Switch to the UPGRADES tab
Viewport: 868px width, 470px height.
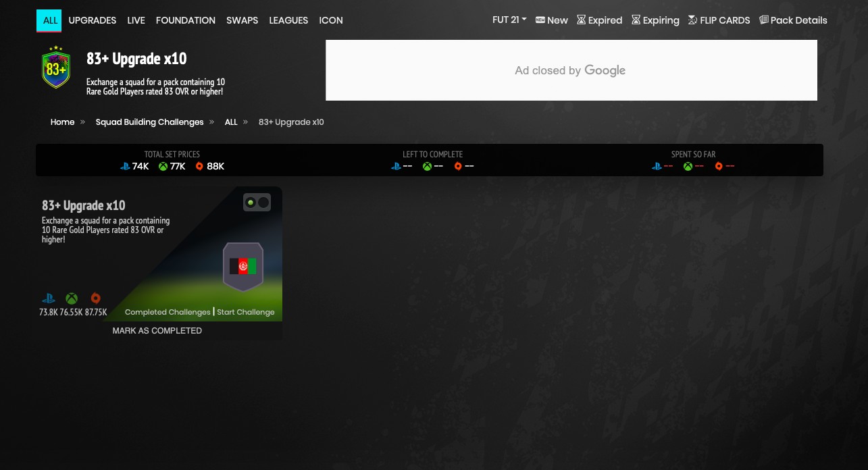(93, 20)
